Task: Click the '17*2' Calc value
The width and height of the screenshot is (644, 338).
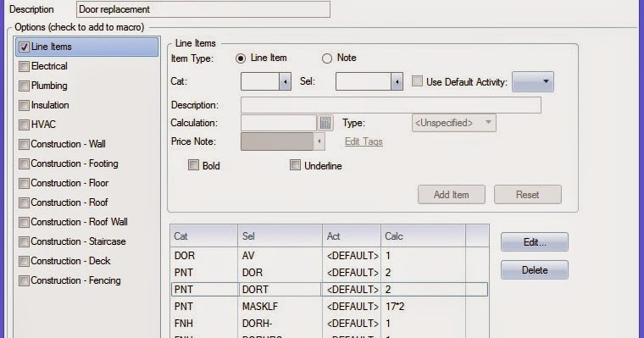Action: [x=423, y=307]
